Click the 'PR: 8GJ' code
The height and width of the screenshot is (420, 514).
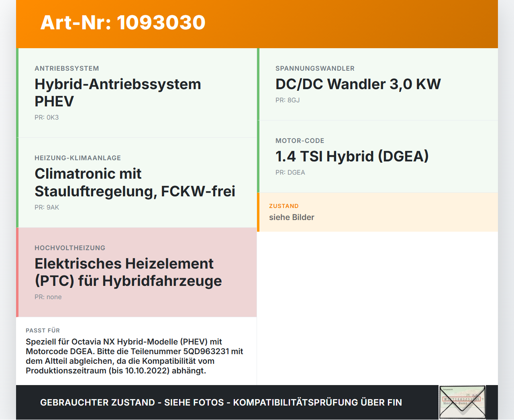point(288,100)
